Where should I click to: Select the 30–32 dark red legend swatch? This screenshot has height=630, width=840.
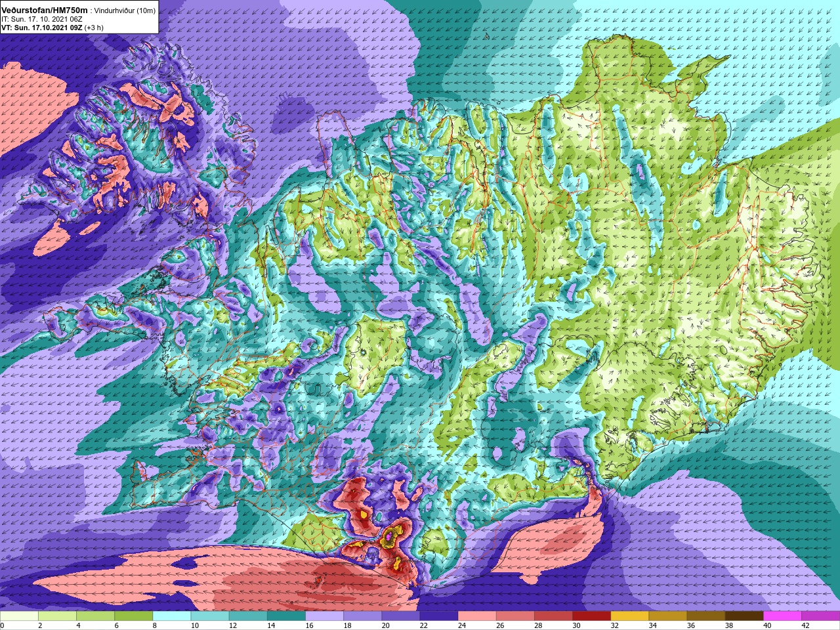(591, 616)
